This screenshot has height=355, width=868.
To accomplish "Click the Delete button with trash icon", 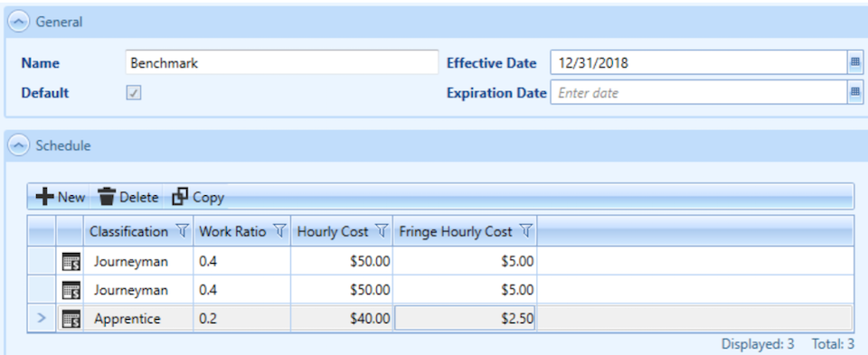I will tap(127, 197).
